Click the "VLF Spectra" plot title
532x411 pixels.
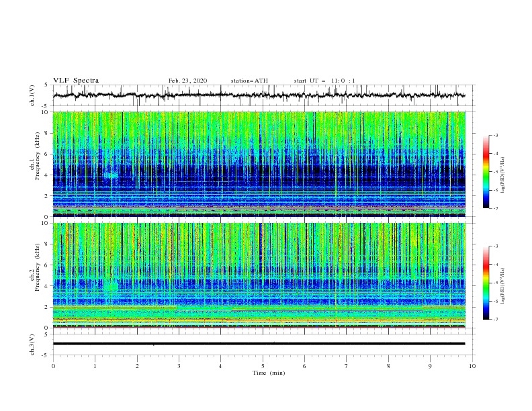(x=76, y=81)
